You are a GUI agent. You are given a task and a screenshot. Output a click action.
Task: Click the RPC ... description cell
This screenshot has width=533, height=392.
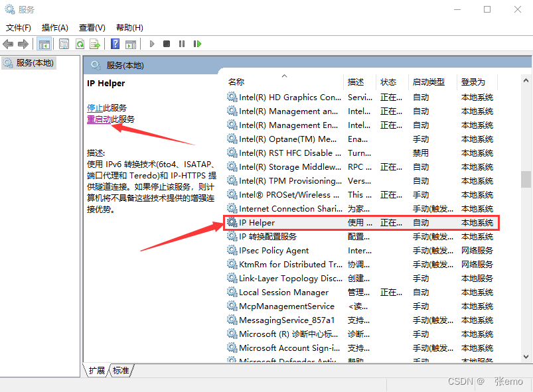[360, 166]
